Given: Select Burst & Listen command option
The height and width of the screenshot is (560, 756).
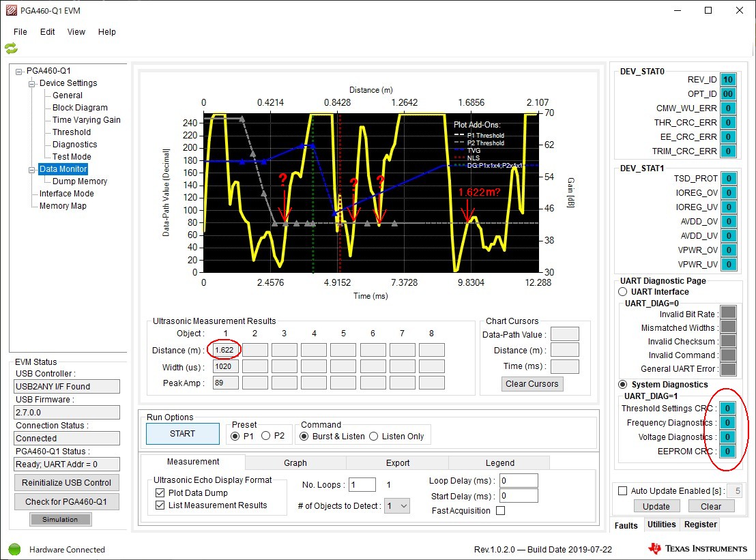Looking at the screenshot, I should click(304, 436).
